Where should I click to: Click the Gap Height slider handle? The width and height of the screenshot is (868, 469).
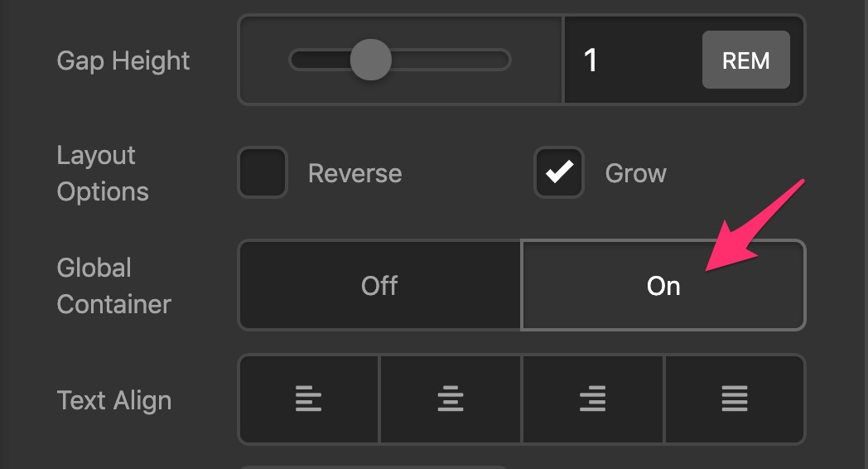point(371,60)
